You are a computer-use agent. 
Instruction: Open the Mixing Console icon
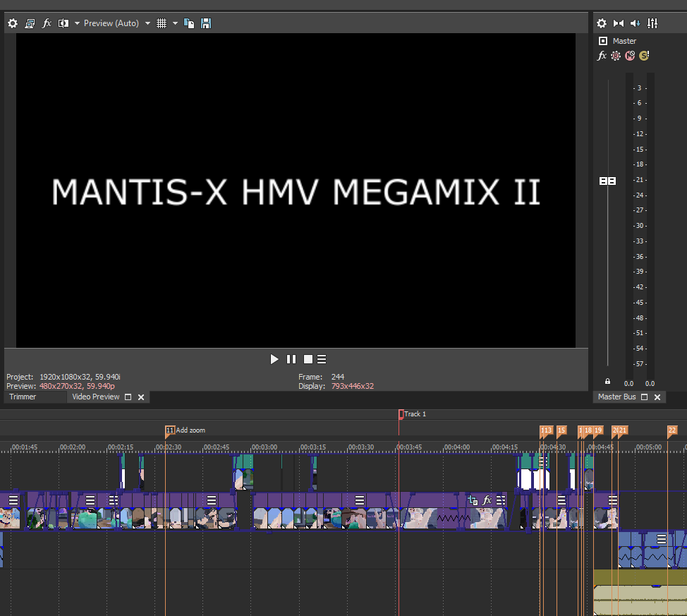pos(652,23)
